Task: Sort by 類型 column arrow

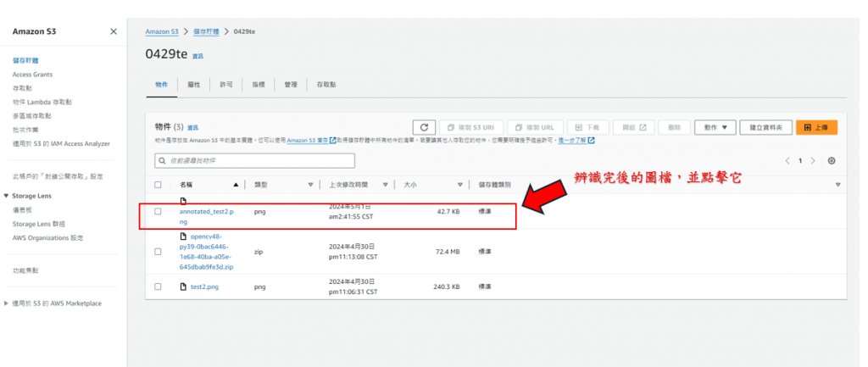Action: pos(310,185)
